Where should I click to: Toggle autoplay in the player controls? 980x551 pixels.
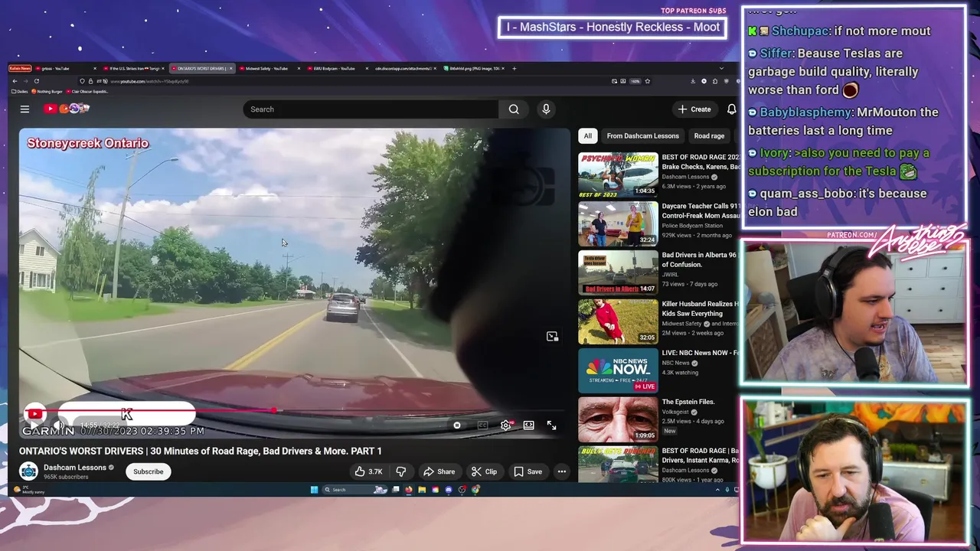(457, 425)
